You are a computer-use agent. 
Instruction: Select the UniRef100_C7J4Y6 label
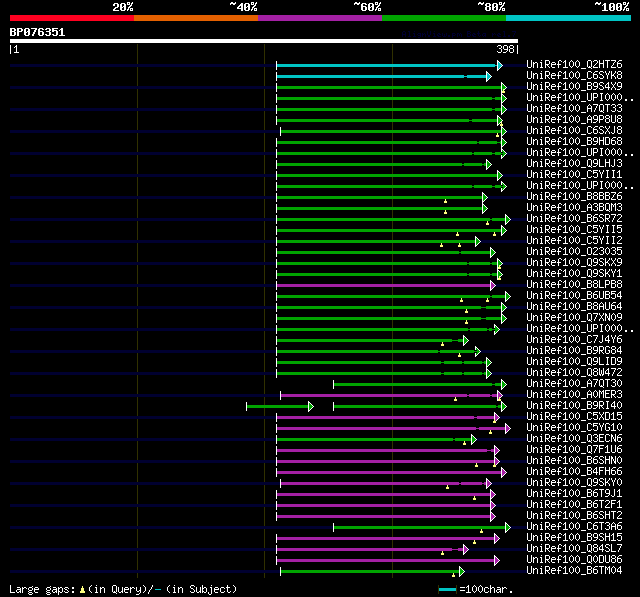574,340
